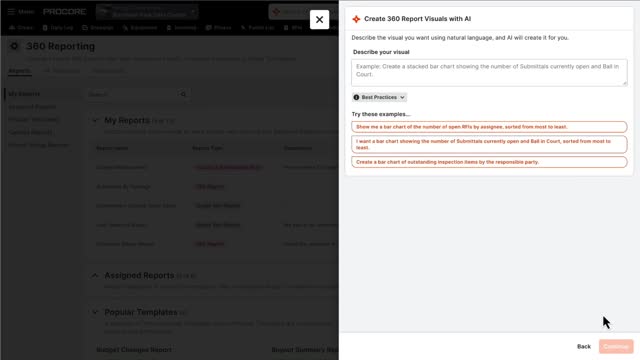Close the AI visuals side panel
The height and width of the screenshot is (360, 640).
(319, 20)
